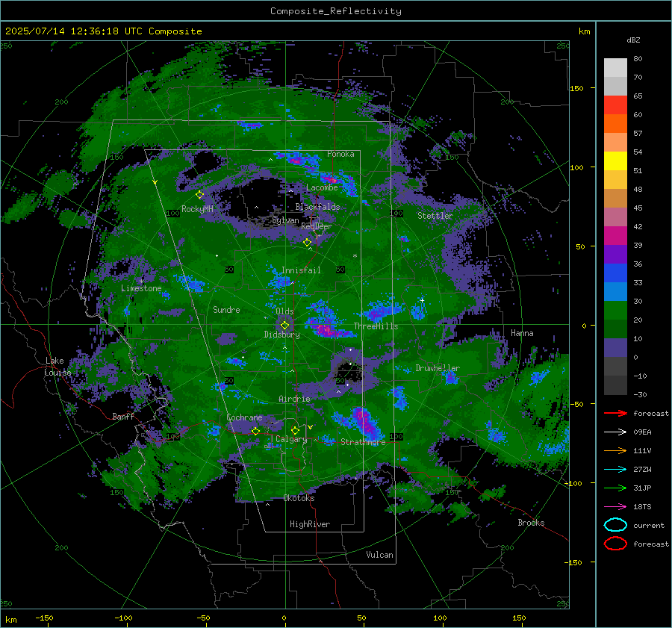Click the Airdrie city label
Viewport: 672px width, 628px height.
[294, 399]
